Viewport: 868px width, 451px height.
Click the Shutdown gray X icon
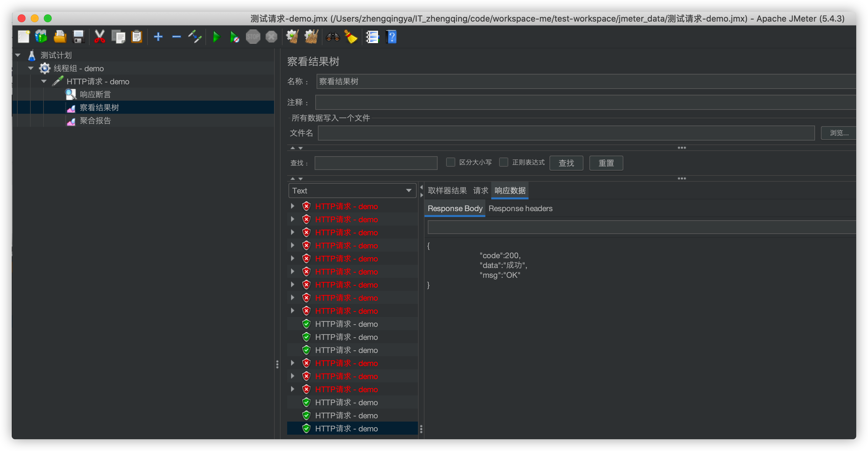(x=271, y=37)
